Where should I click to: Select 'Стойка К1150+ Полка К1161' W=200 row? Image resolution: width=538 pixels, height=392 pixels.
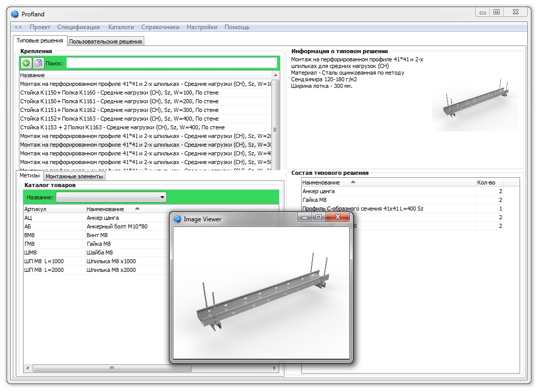[x=145, y=101]
